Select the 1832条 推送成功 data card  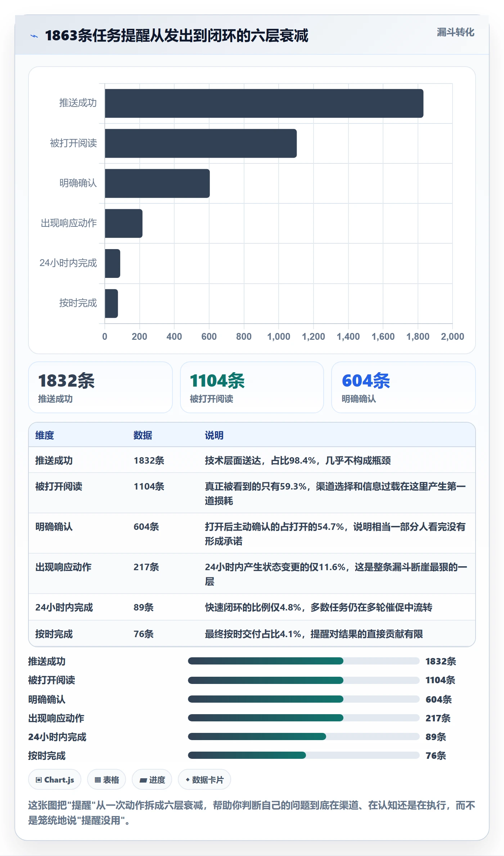pos(100,387)
